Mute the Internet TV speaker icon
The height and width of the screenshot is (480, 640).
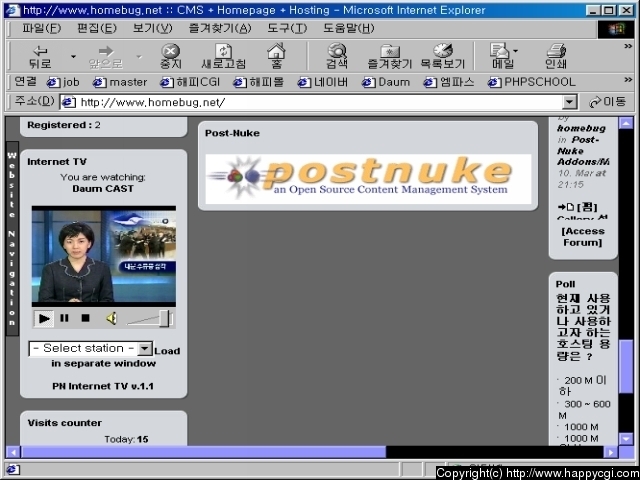click(111, 318)
